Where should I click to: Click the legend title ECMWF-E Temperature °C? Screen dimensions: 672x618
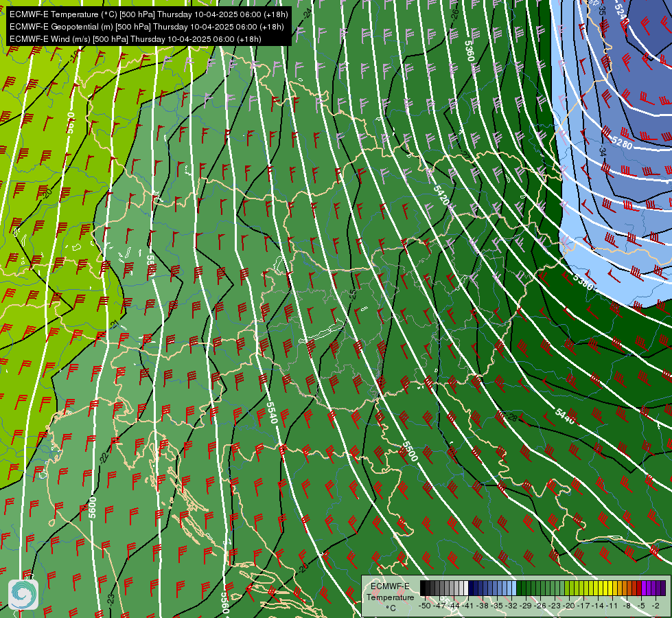coord(391,597)
